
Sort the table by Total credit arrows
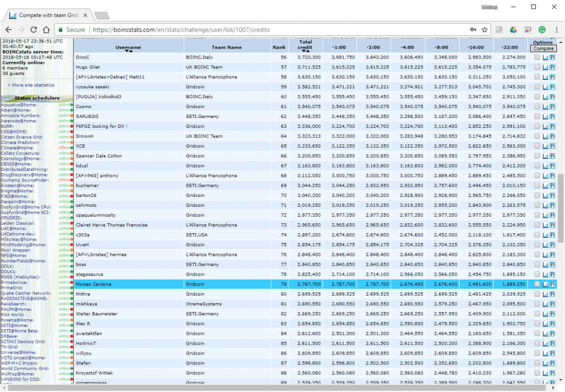306,51
